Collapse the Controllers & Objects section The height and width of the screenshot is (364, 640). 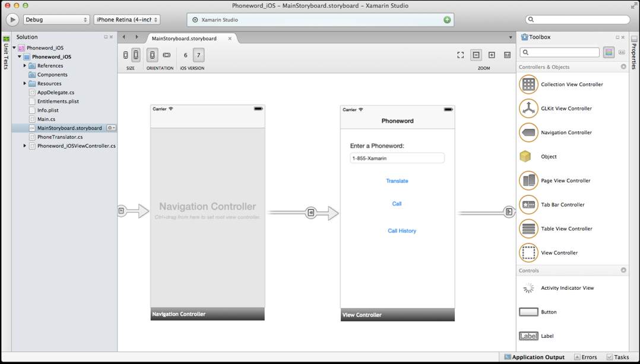pos(623,67)
